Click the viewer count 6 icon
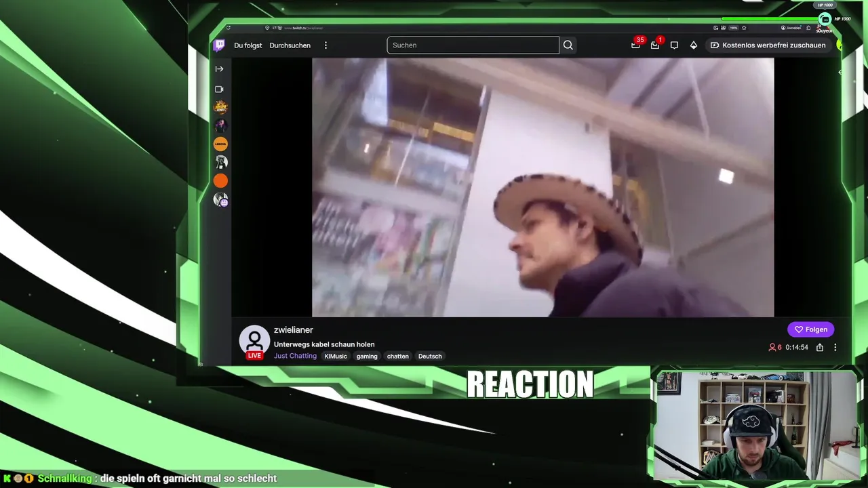The height and width of the screenshot is (488, 868). pyautogui.click(x=774, y=347)
